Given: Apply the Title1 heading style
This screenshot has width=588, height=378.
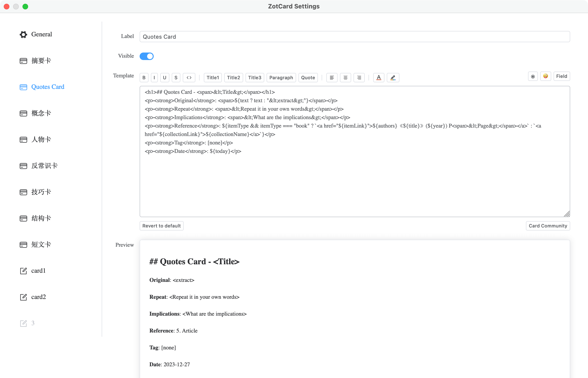Looking at the screenshot, I should coord(212,78).
